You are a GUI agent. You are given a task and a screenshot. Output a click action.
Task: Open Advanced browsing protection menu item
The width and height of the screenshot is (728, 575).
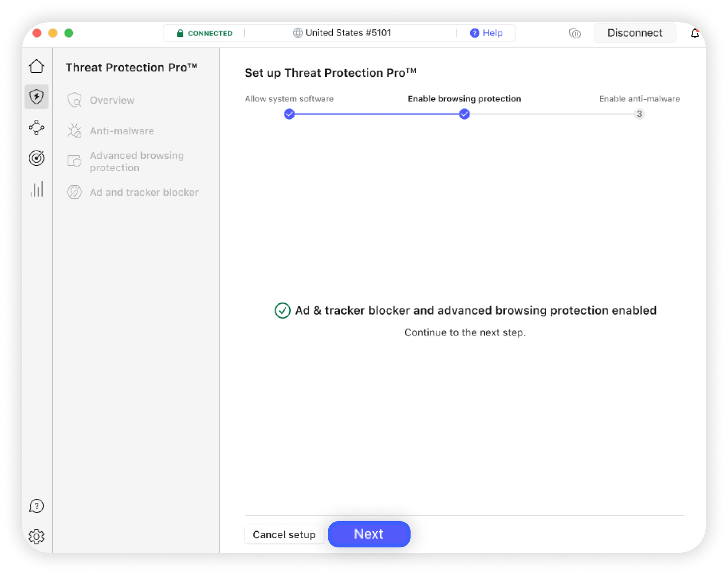pos(137,161)
